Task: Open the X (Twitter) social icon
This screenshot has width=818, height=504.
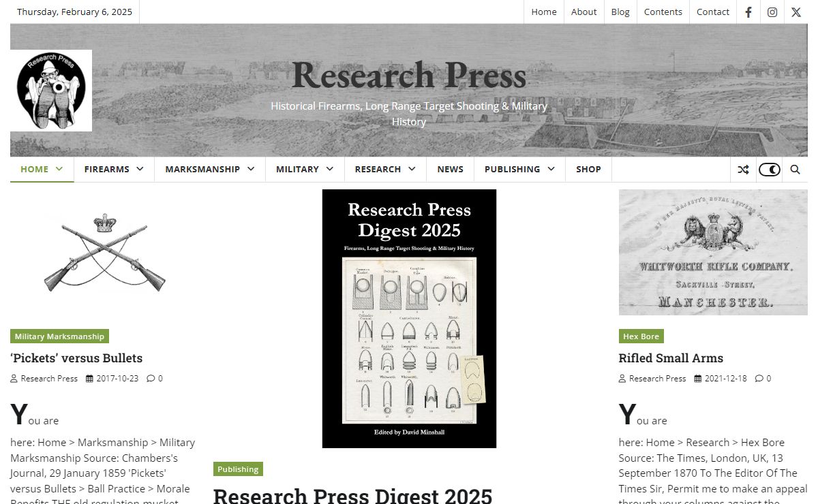Action: [796, 12]
